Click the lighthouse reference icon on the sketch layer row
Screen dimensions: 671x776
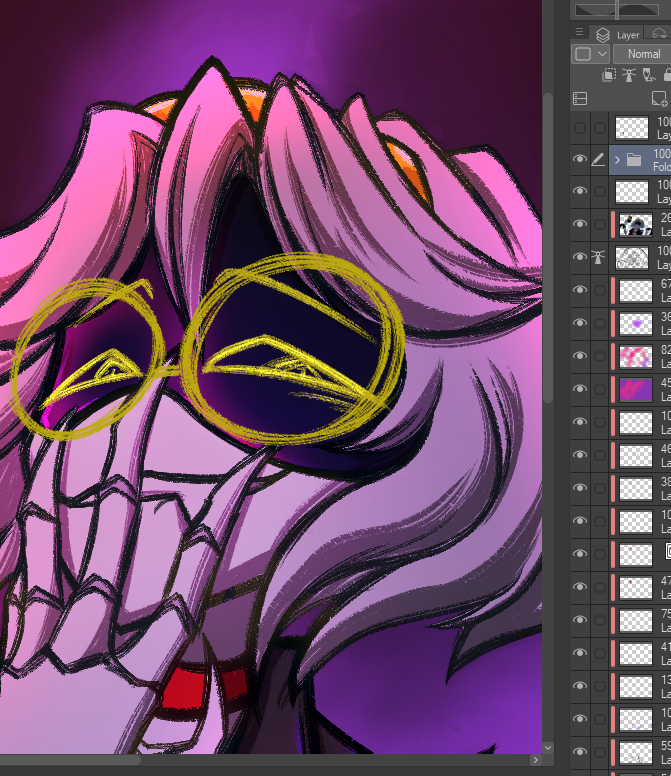pos(598,257)
